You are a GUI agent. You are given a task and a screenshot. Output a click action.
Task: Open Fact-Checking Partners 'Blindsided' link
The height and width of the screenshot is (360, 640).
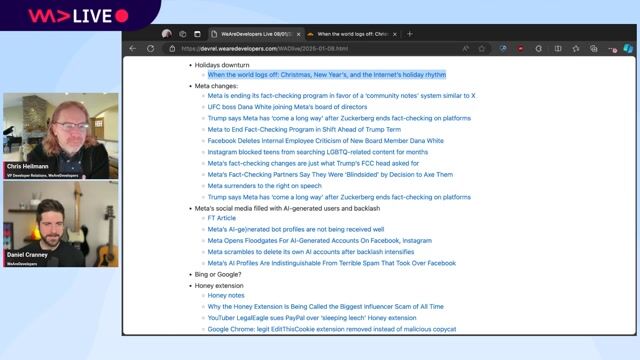330,175
